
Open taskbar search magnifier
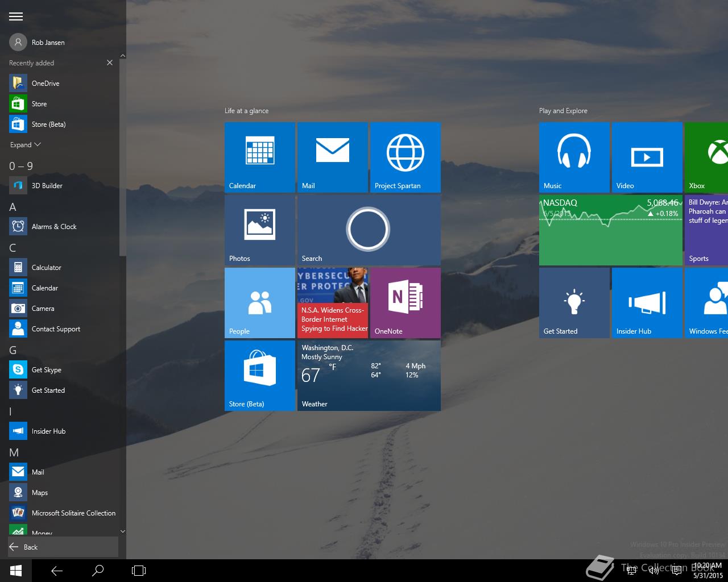[98, 571]
